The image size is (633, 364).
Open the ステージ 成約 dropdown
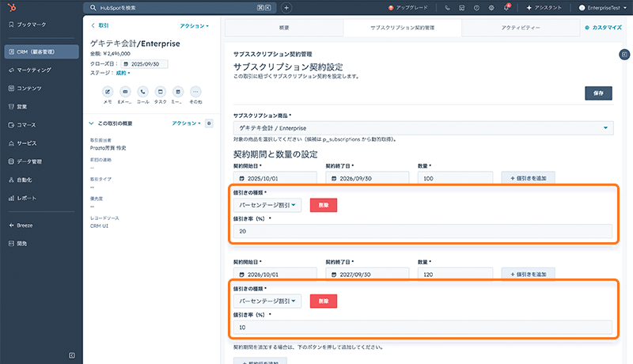point(123,72)
